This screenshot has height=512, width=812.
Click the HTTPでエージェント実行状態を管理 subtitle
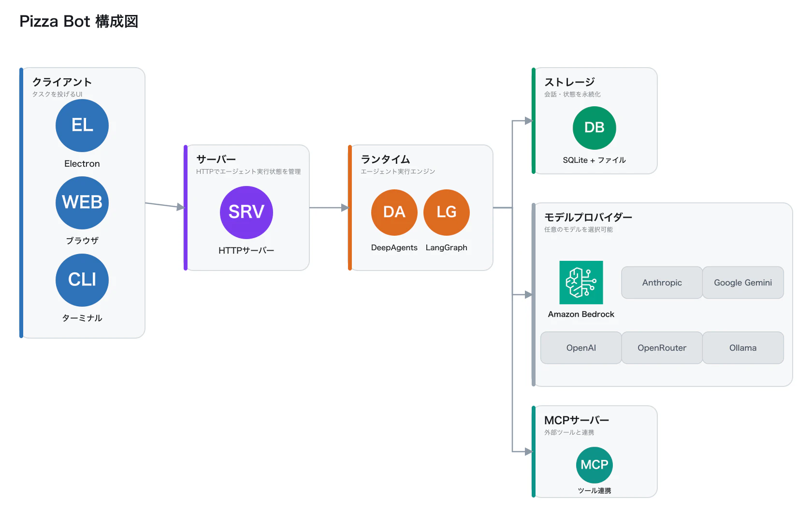coord(248,171)
